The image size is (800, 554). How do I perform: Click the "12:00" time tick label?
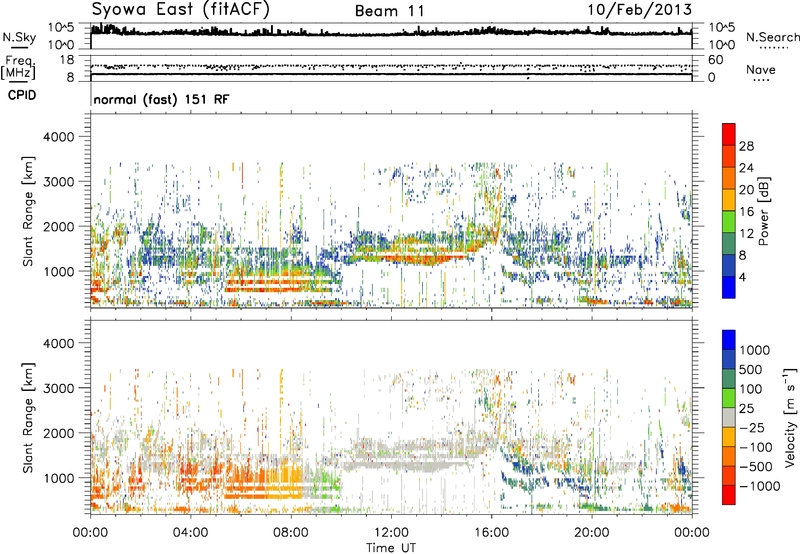(391, 533)
